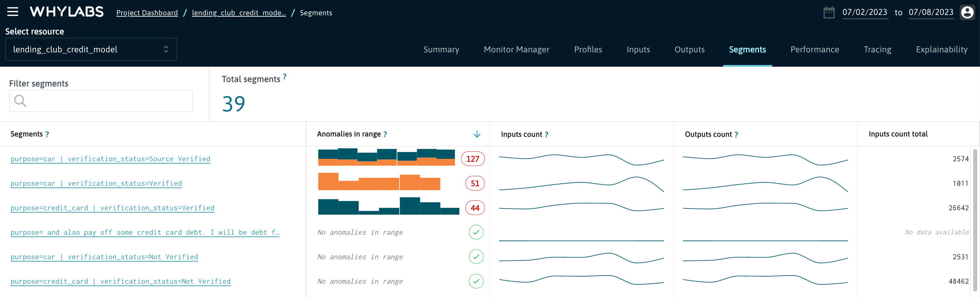Click the sort arrow in Anomalies column
Viewport: 980px width, 298px height.
coord(477,134)
